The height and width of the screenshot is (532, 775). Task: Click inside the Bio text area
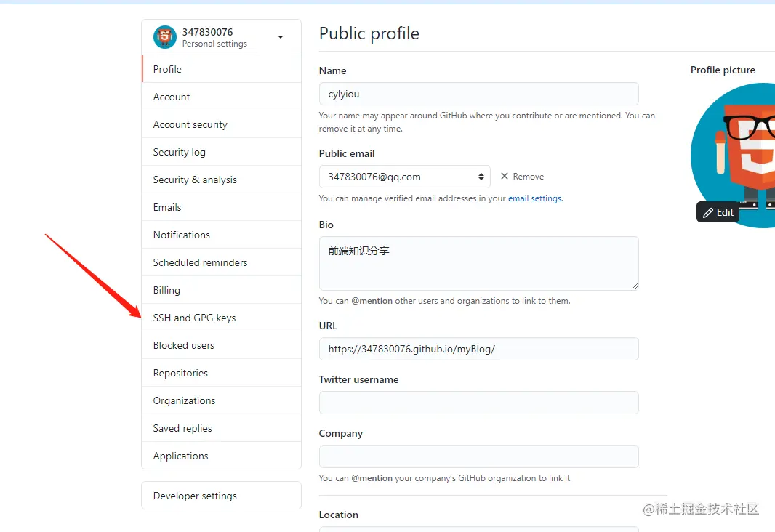coord(479,263)
